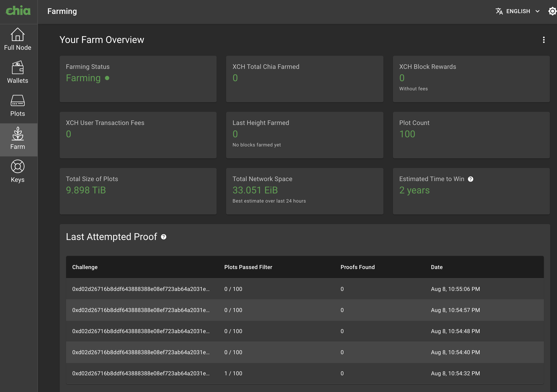The width and height of the screenshot is (557, 392).
Task: Select the challenge hash from 10:54:57 PM row
Action: click(141, 310)
